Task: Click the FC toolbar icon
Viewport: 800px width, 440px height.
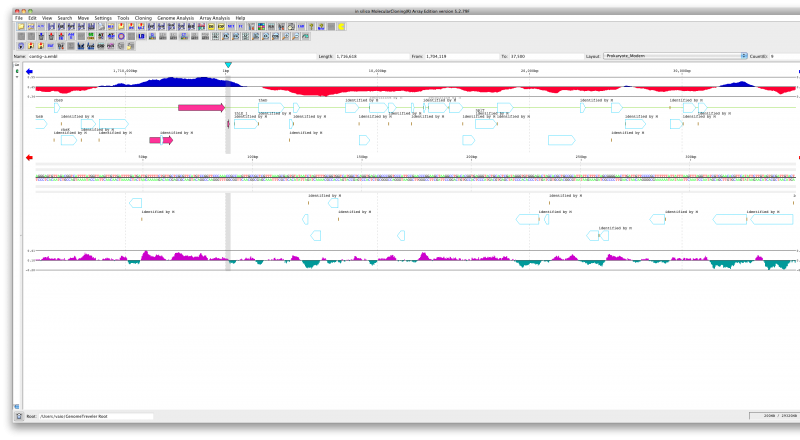Action: [x=241, y=27]
